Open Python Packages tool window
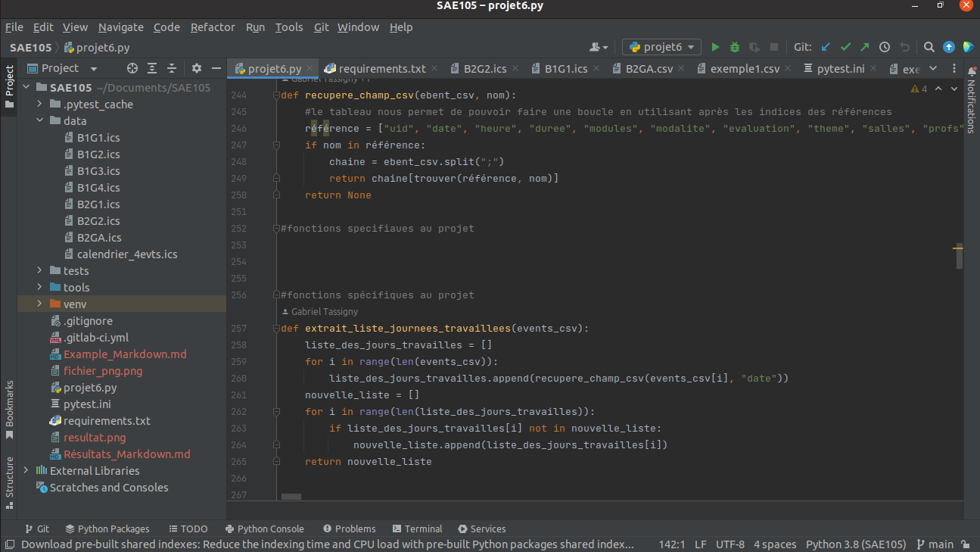This screenshot has width=980, height=552. [x=107, y=529]
